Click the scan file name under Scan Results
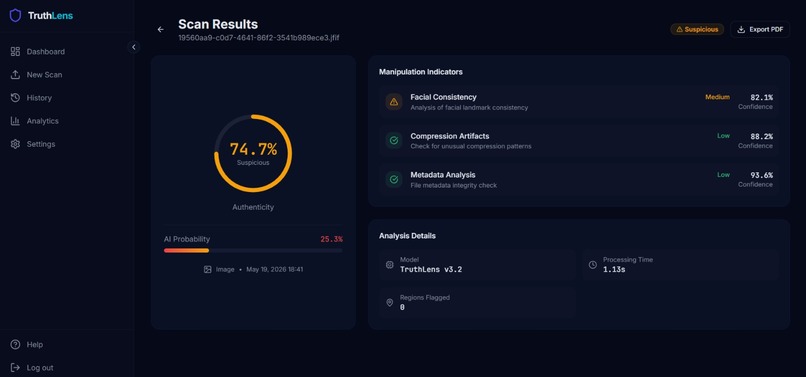806x377 pixels. (x=259, y=38)
